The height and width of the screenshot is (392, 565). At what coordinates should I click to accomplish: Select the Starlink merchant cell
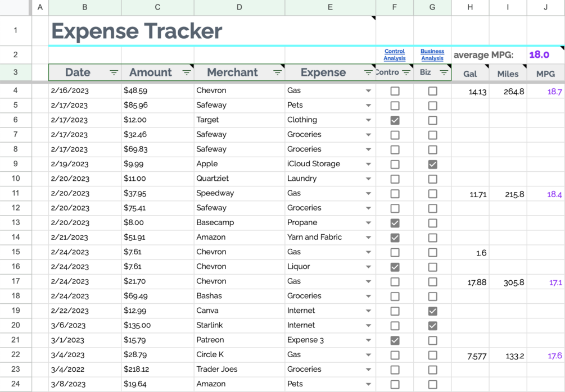pos(239,325)
